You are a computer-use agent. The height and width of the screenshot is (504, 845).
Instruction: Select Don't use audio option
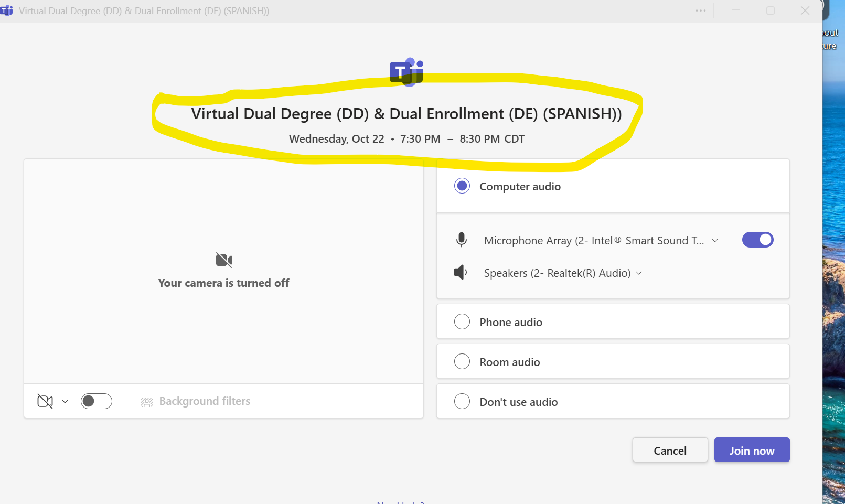point(462,401)
